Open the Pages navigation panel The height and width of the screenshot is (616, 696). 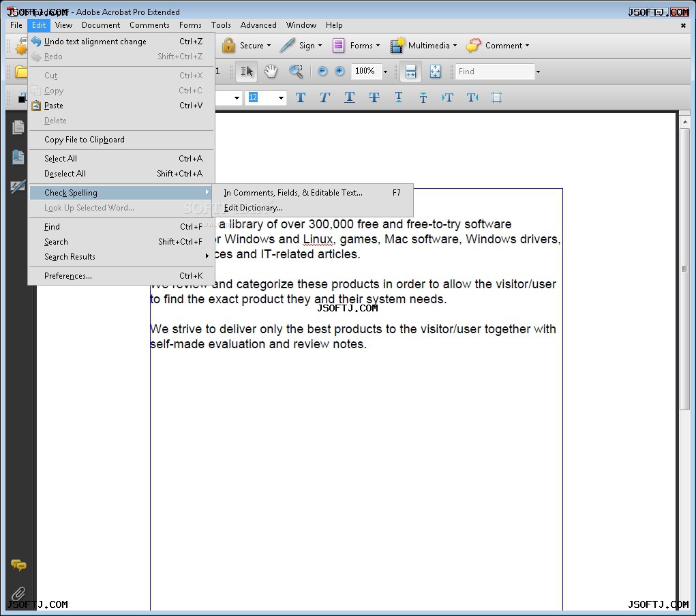[x=18, y=127]
